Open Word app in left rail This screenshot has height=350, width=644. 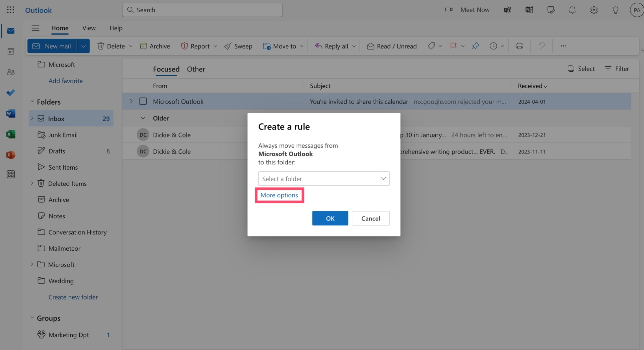pos(11,114)
